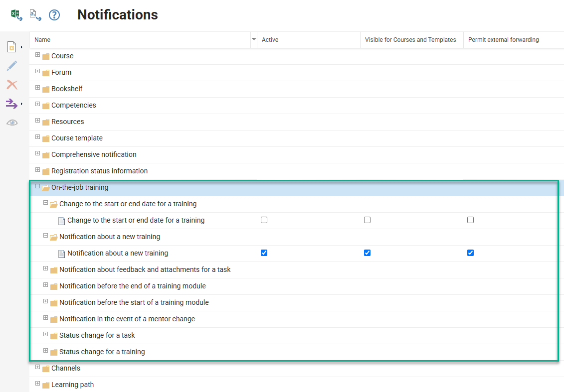The height and width of the screenshot is (392, 564).
Task: Uncheck Permit external forwarding for new training notification
Action: (x=470, y=253)
